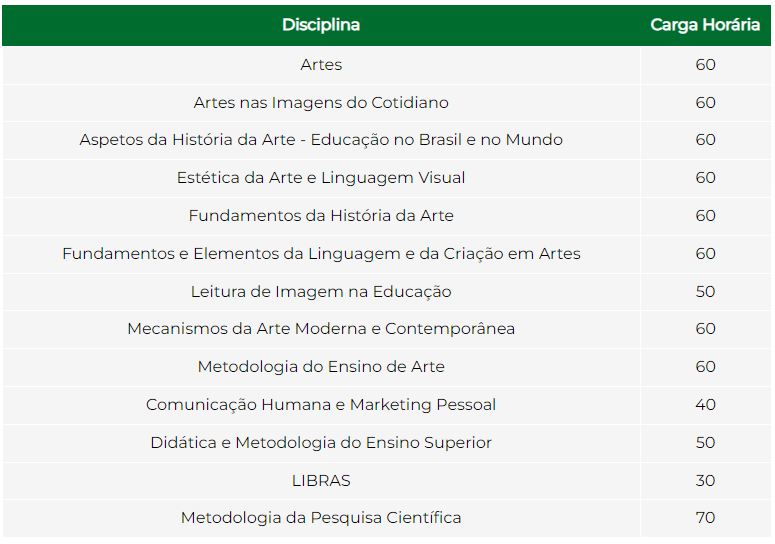The width and height of the screenshot is (775, 544).
Task: Select Artes nas Imagens do Cotidiano
Action: tap(321, 103)
